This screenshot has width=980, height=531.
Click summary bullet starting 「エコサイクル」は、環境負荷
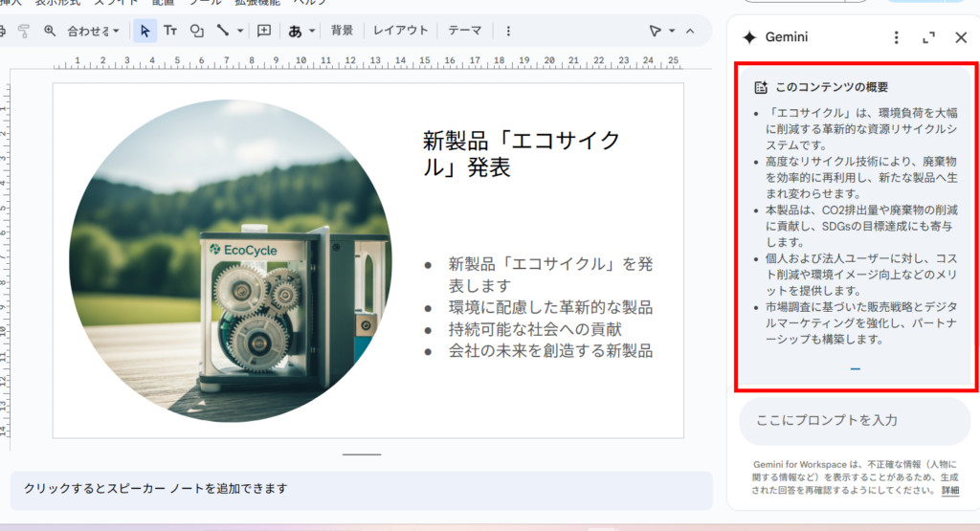click(x=861, y=129)
